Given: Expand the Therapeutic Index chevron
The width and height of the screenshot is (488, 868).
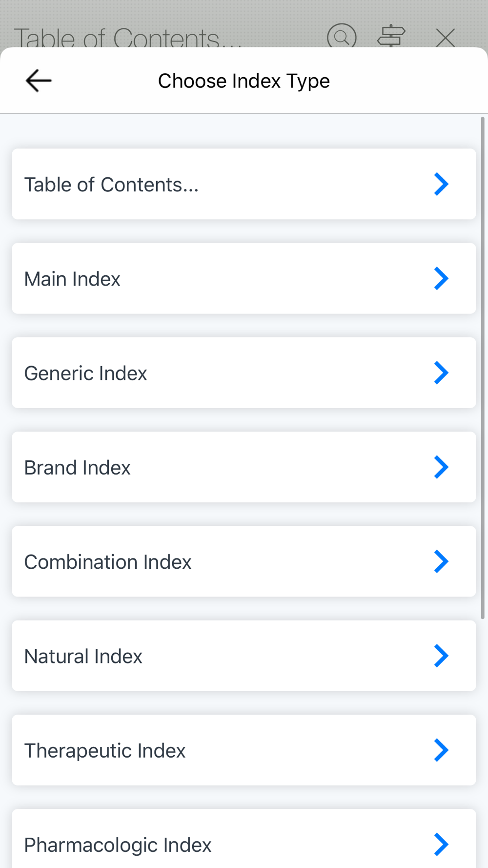Looking at the screenshot, I should 441,750.
